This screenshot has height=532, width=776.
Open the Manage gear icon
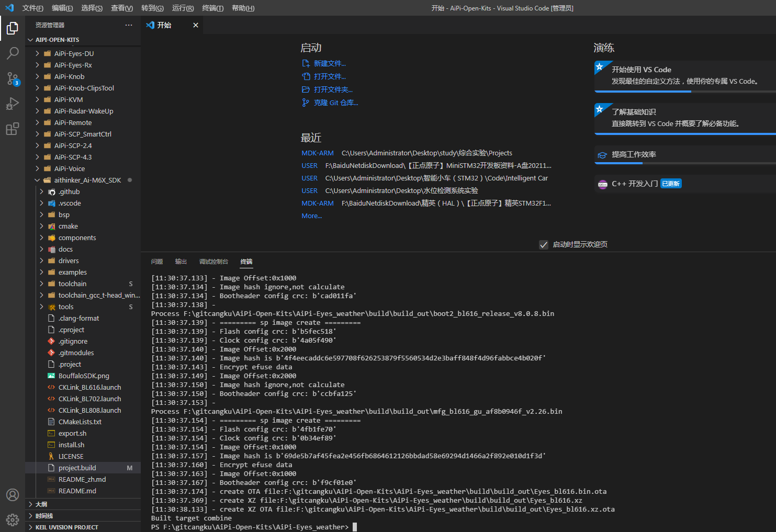click(x=13, y=519)
